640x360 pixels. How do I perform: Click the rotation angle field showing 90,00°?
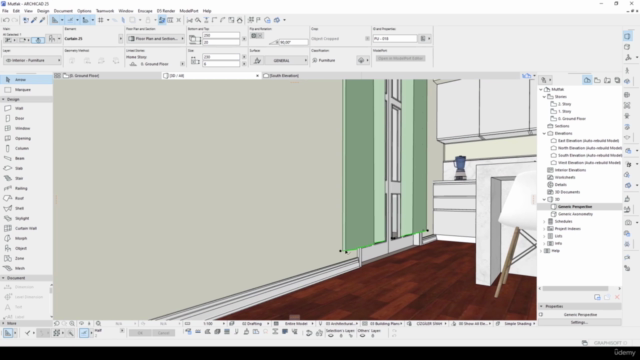[294, 42]
